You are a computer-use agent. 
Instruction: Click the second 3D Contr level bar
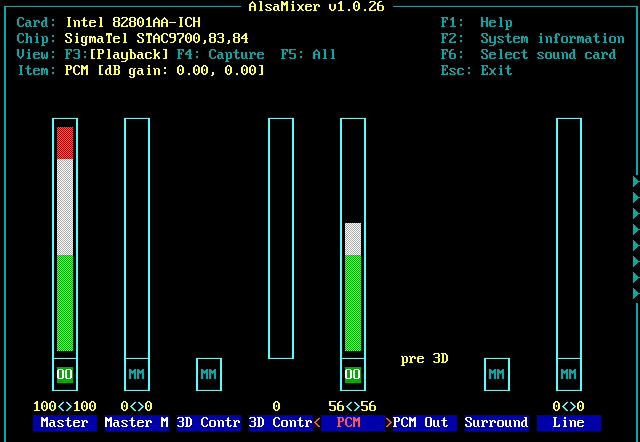click(x=281, y=238)
